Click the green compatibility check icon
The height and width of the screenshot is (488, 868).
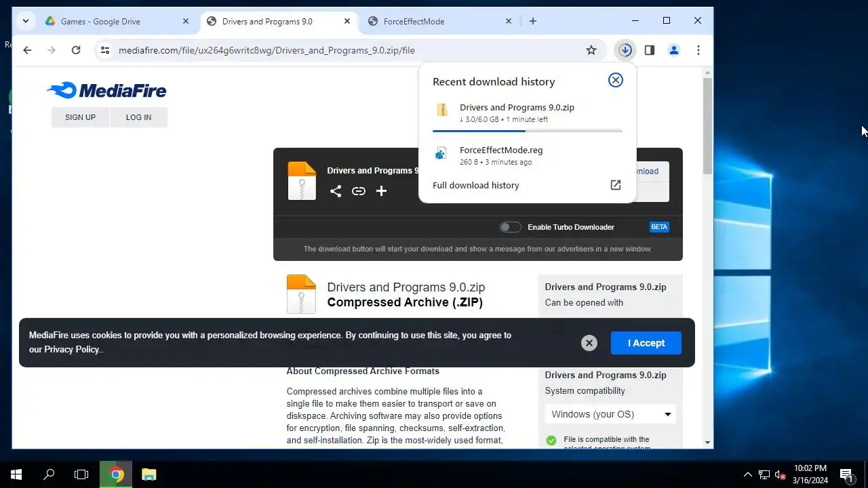[x=551, y=441]
